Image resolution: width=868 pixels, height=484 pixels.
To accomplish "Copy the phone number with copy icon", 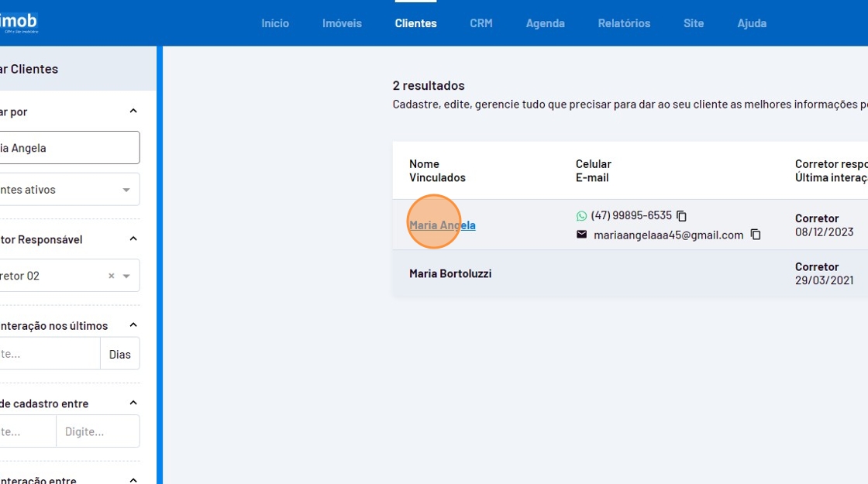I will point(681,216).
